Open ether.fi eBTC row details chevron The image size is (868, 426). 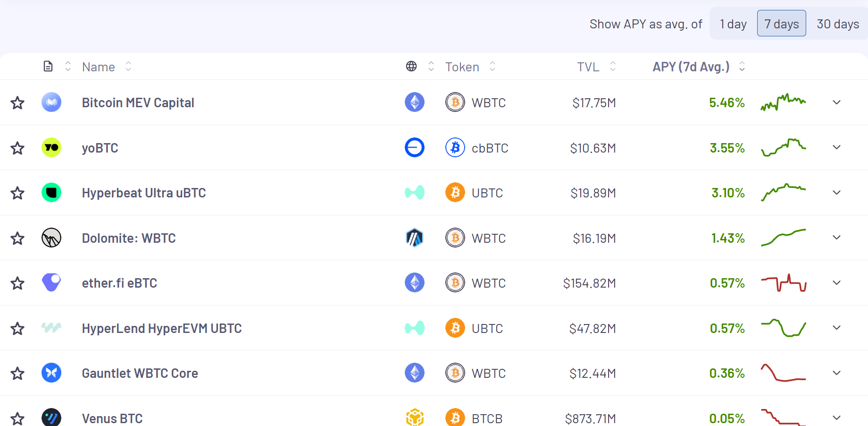point(837,282)
